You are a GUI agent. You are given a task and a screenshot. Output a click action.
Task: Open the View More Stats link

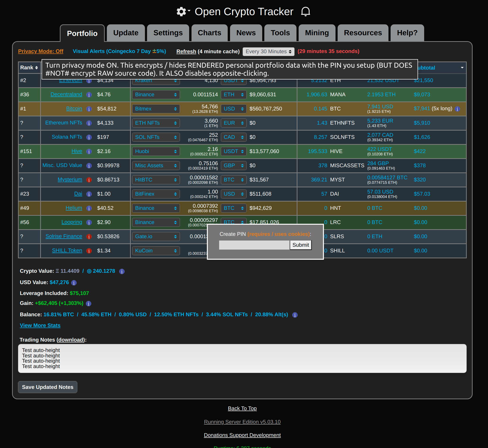pos(40,325)
